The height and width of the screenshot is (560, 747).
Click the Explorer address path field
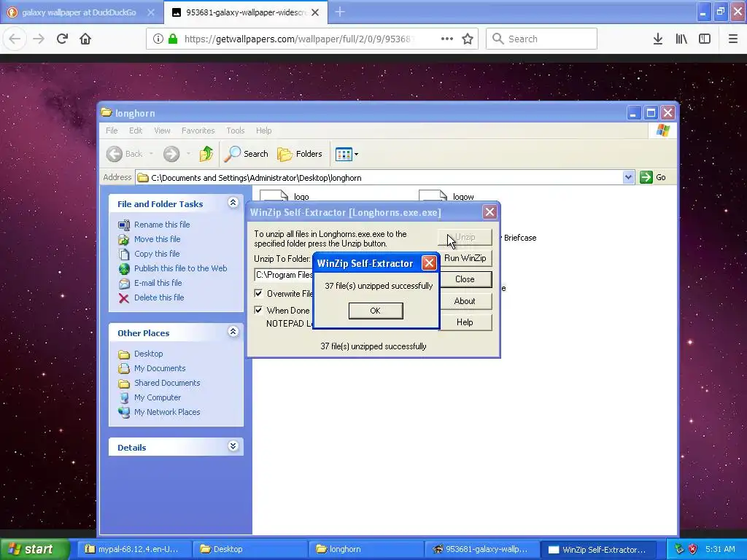pyautogui.click(x=379, y=178)
